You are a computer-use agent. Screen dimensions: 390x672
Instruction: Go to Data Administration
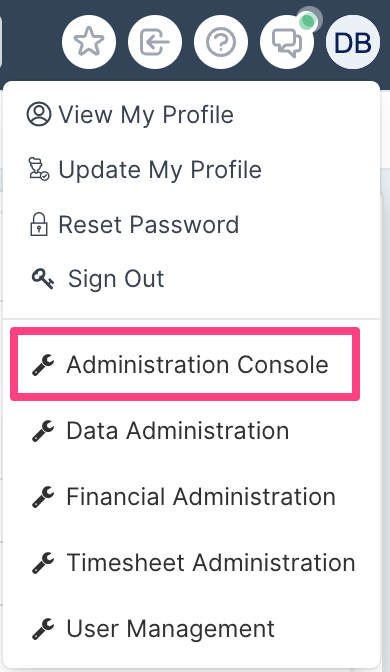pyautogui.click(x=160, y=430)
